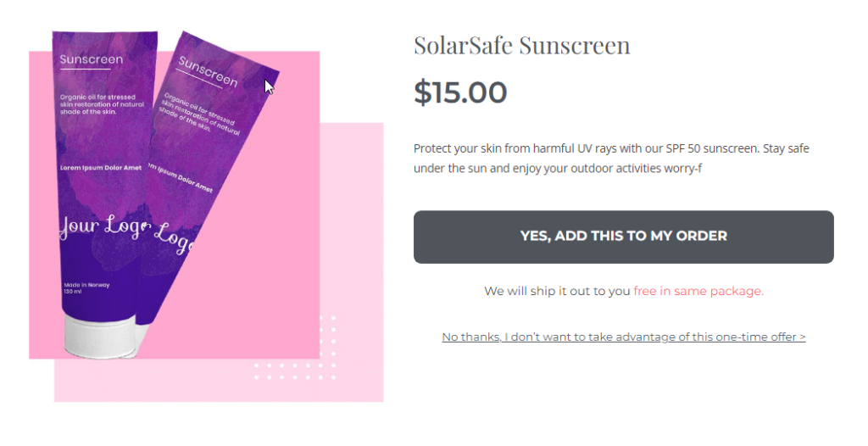Click the 'Your Logo' script on left tube
The image size is (868, 446).
tap(102, 227)
